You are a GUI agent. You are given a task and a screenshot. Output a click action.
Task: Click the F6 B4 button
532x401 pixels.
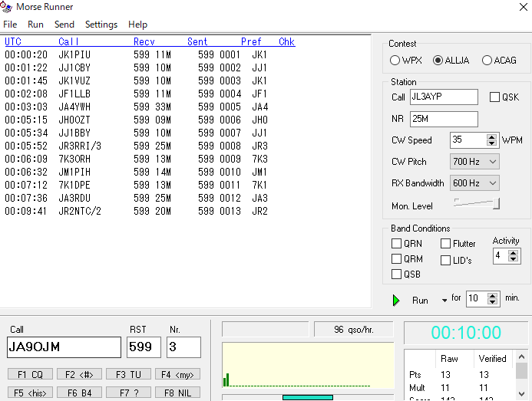click(79, 393)
